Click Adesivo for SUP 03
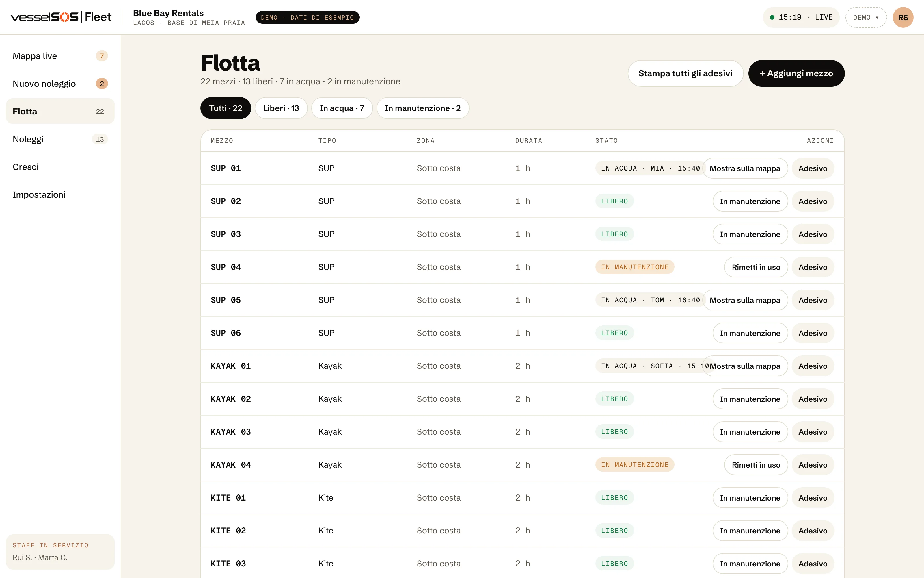924x578 pixels. pos(813,234)
